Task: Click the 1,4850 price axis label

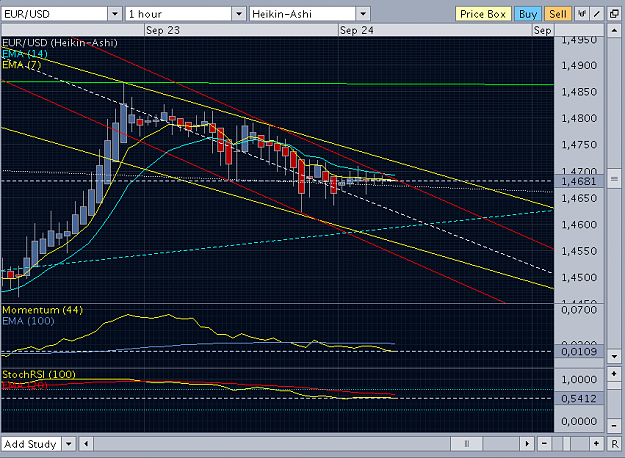Action: tap(579, 92)
